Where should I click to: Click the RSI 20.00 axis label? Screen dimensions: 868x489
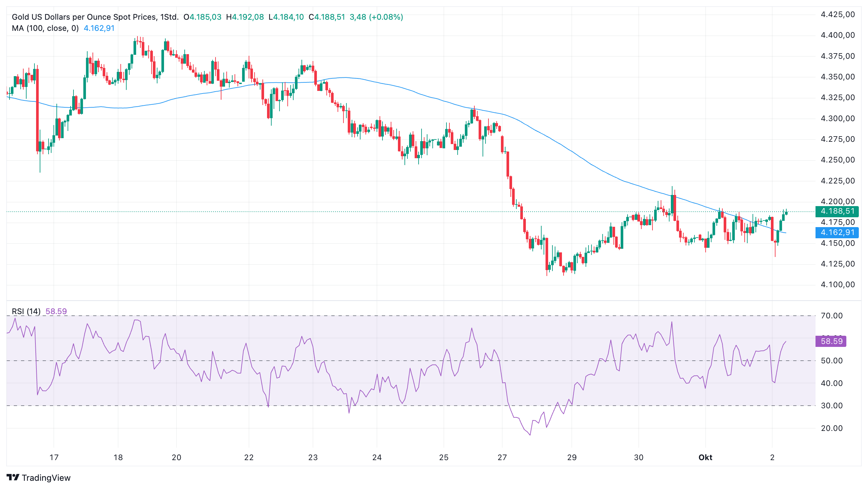[832, 428]
